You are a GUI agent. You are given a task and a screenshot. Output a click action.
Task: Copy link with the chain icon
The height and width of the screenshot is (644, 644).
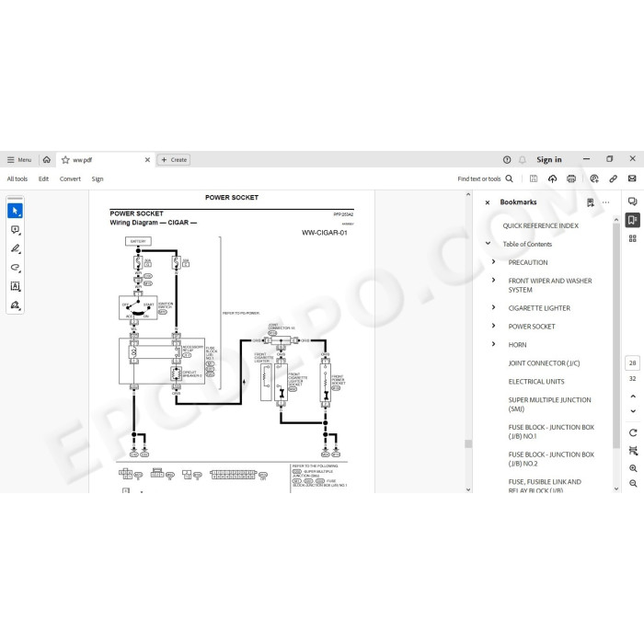[614, 178]
